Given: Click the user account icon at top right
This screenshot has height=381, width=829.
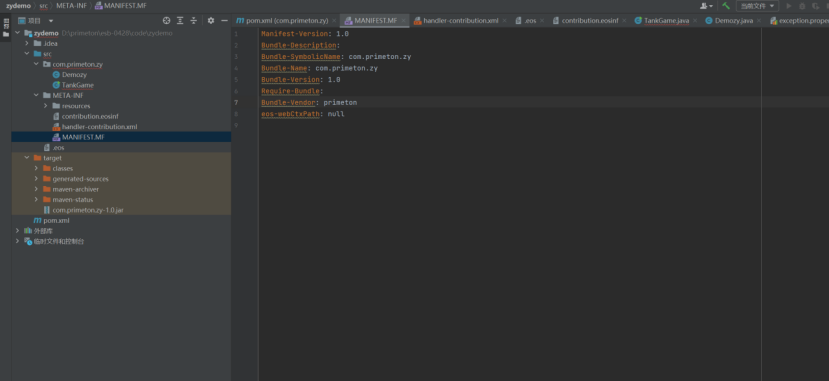Looking at the screenshot, I should coord(706,6).
